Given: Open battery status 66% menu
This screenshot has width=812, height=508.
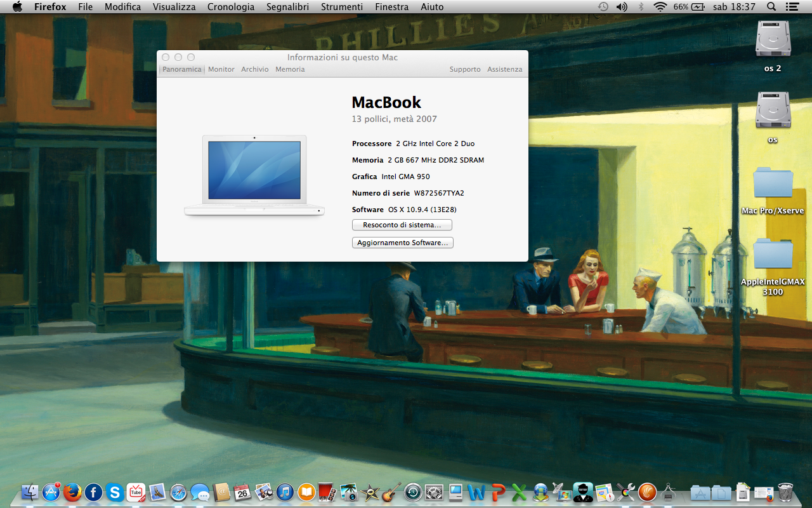Looking at the screenshot, I should pos(690,7).
